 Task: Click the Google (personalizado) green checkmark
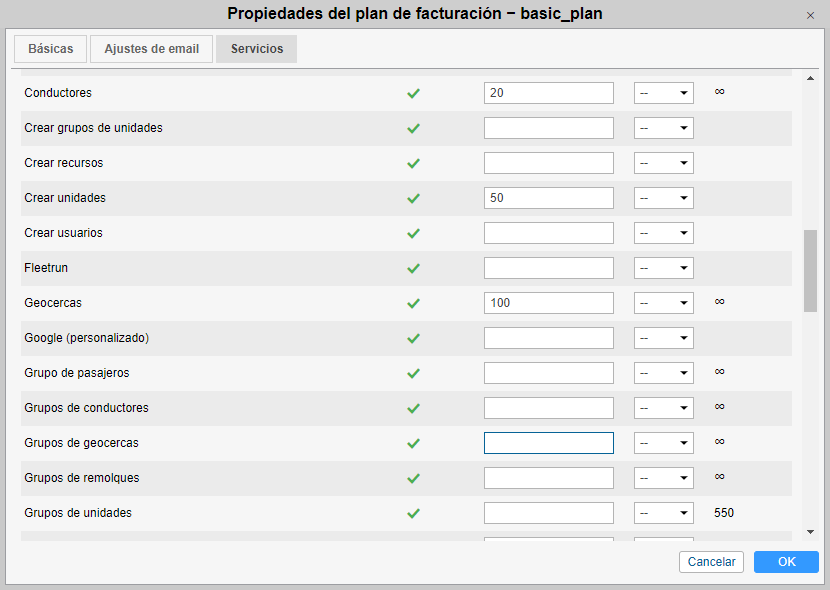click(413, 338)
